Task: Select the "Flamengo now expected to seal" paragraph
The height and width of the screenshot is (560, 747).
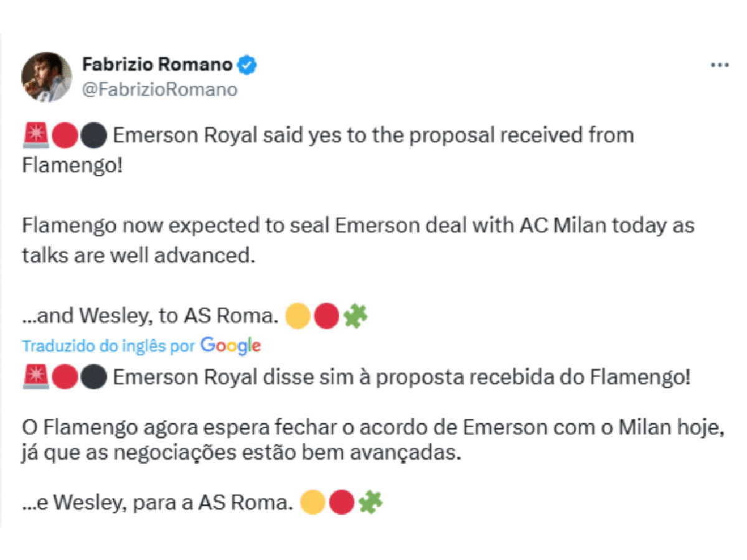Action: click(359, 240)
